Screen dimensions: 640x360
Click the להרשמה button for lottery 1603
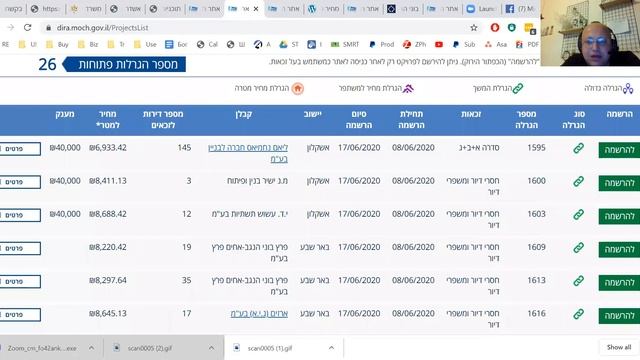coord(619,216)
